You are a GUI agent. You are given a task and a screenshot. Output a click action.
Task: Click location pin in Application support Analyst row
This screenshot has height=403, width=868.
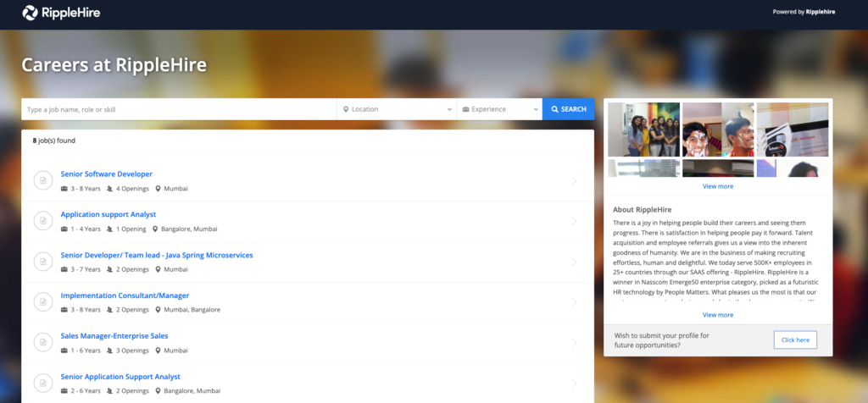155,229
